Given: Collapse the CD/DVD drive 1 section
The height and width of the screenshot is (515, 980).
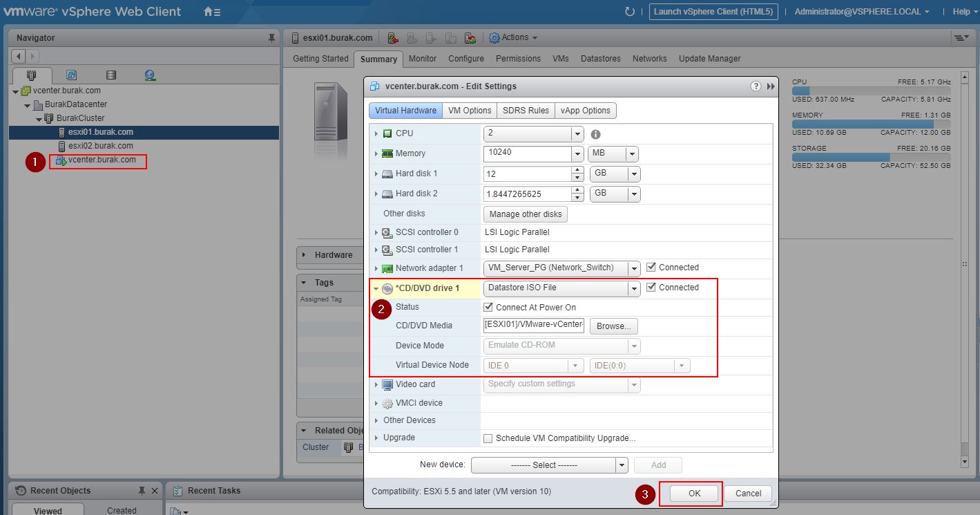Looking at the screenshot, I should [376, 289].
